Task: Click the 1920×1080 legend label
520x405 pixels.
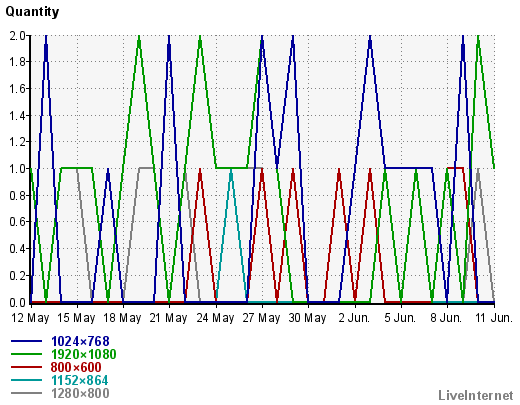Action: pos(84,354)
